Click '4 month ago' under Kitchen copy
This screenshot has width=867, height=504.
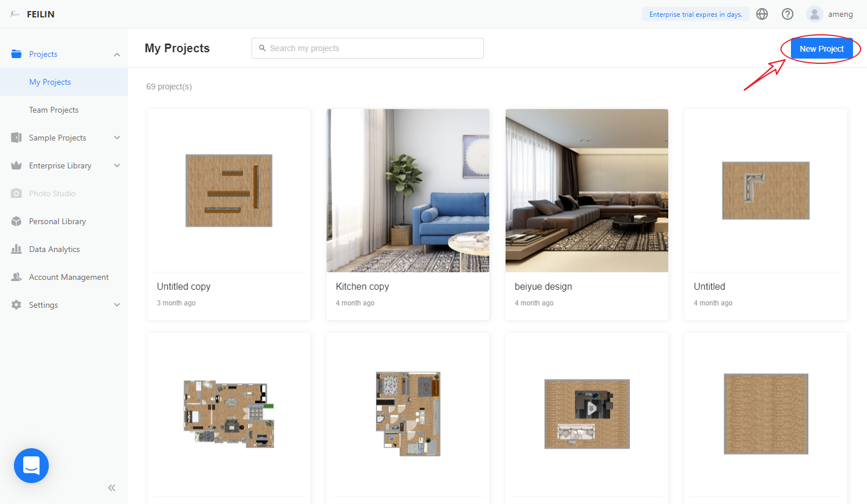355,303
